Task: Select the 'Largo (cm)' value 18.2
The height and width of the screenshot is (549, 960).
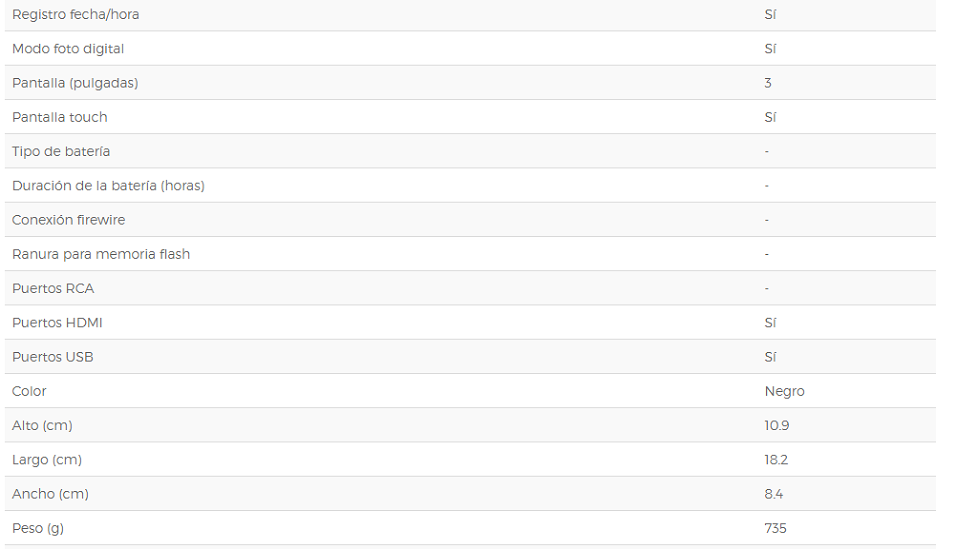Action: coord(776,460)
